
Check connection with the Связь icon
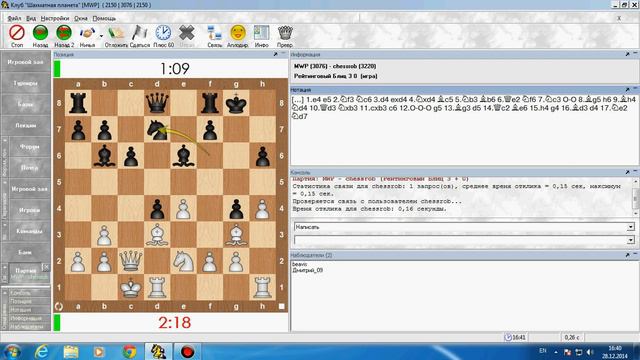point(214,33)
